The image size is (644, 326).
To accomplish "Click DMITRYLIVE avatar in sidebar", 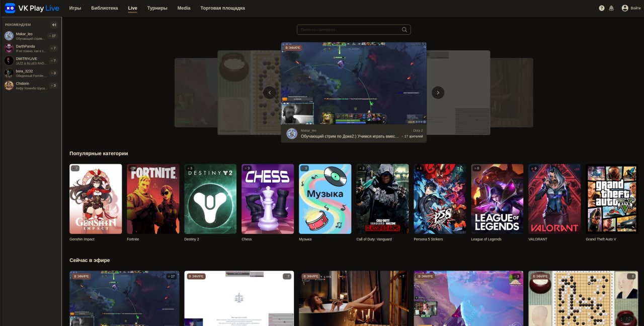I will click(x=9, y=60).
